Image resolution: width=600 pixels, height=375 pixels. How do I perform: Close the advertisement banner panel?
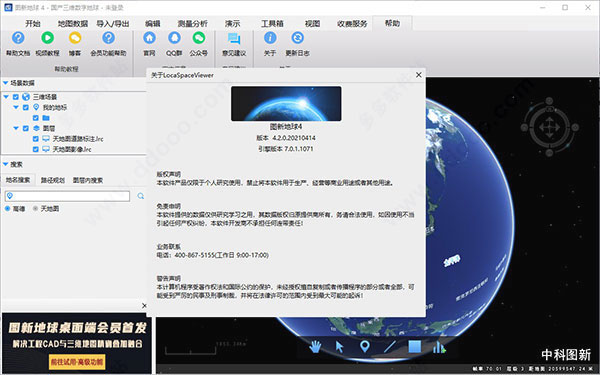coord(144,305)
